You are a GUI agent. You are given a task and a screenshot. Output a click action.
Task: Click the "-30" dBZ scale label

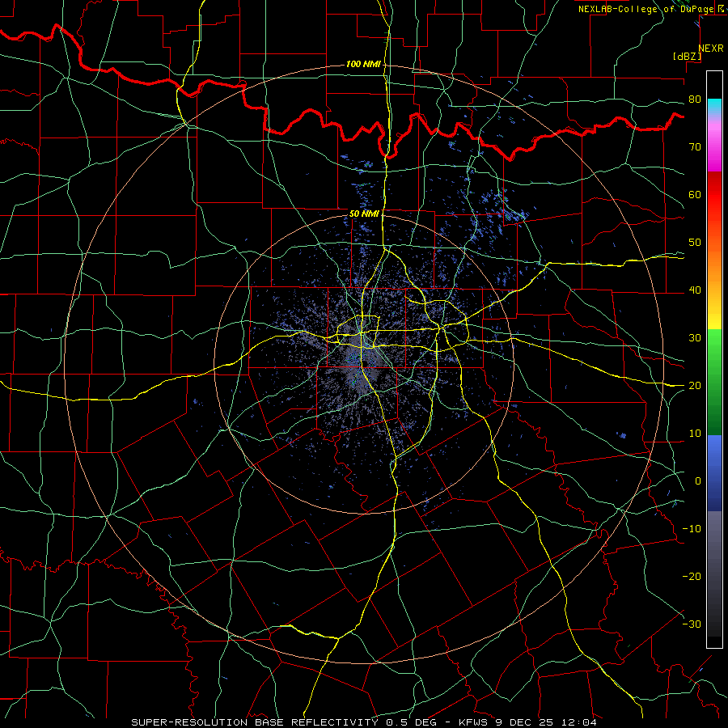click(x=692, y=624)
